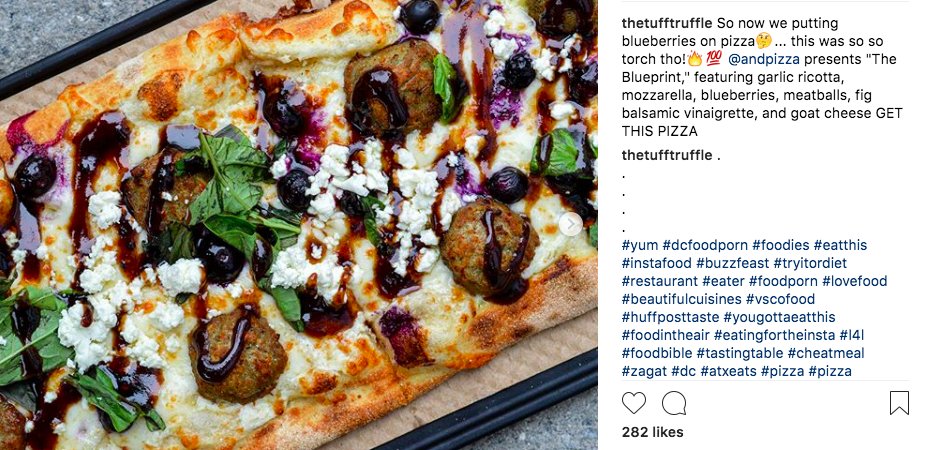Open the #atxeats hashtag
This screenshot has height=450, width=931.
pos(728,372)
